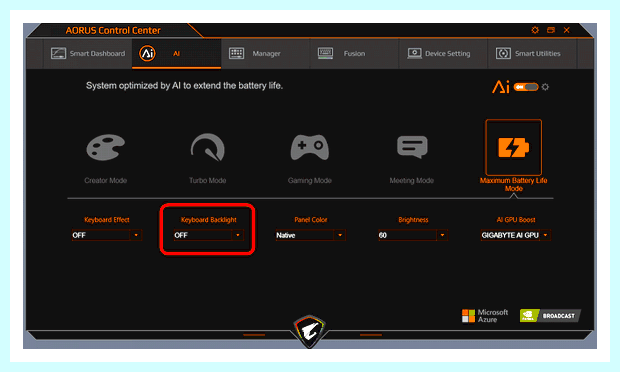Select the Turbo Mode gauge icon
620x372 pixels.
(x=208, y=147)
